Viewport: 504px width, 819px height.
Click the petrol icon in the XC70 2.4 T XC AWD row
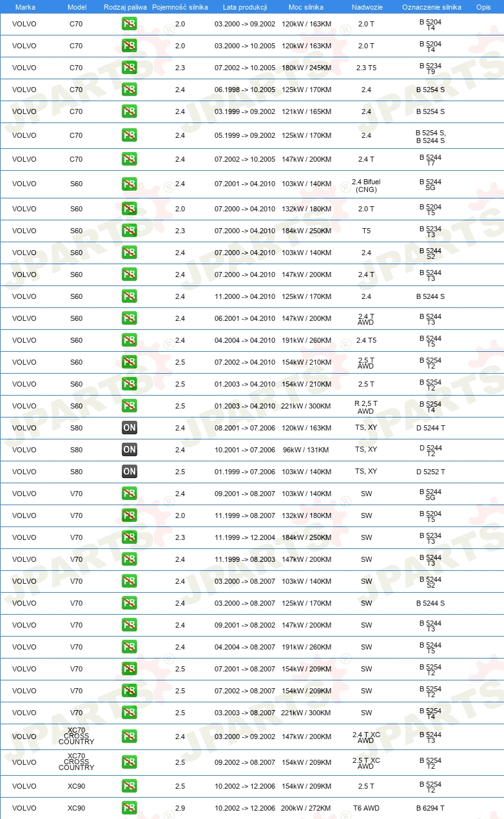click(130, 737)
